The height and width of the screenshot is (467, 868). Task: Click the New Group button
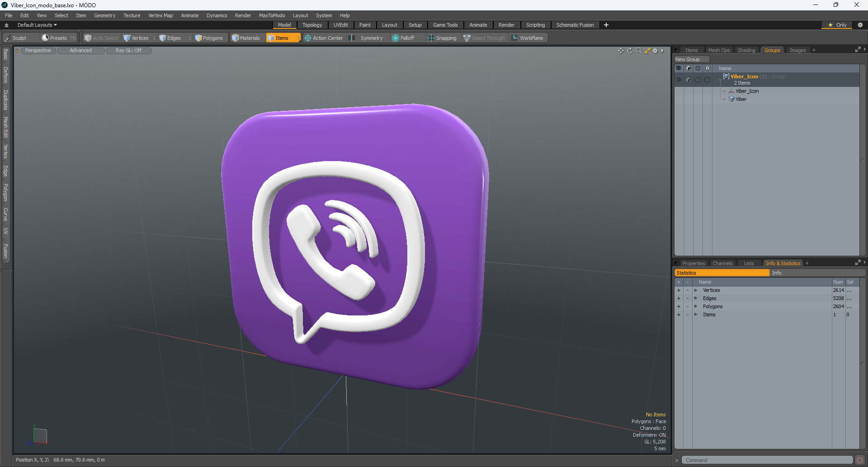click(x=692, y=59)
